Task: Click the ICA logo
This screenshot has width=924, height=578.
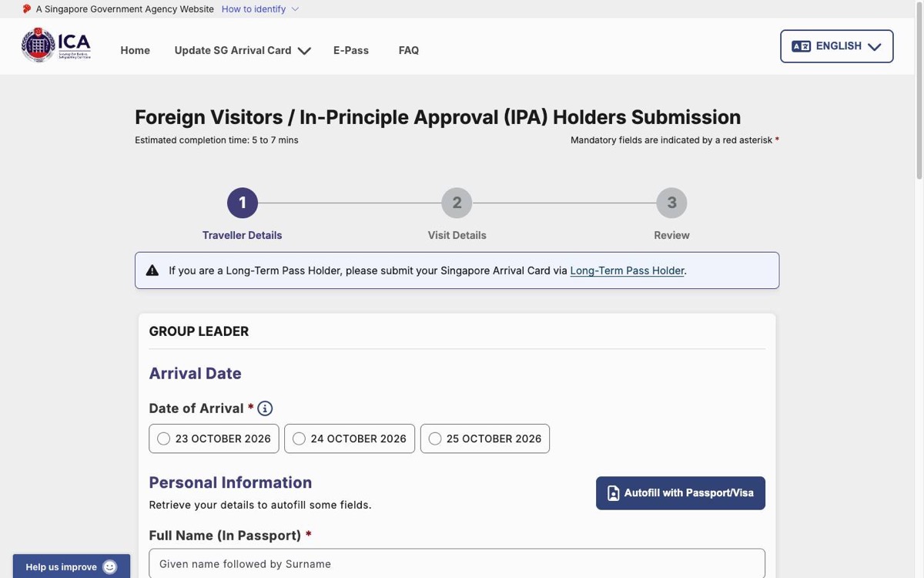Action: pyautogui.click(x=56, y=45)
